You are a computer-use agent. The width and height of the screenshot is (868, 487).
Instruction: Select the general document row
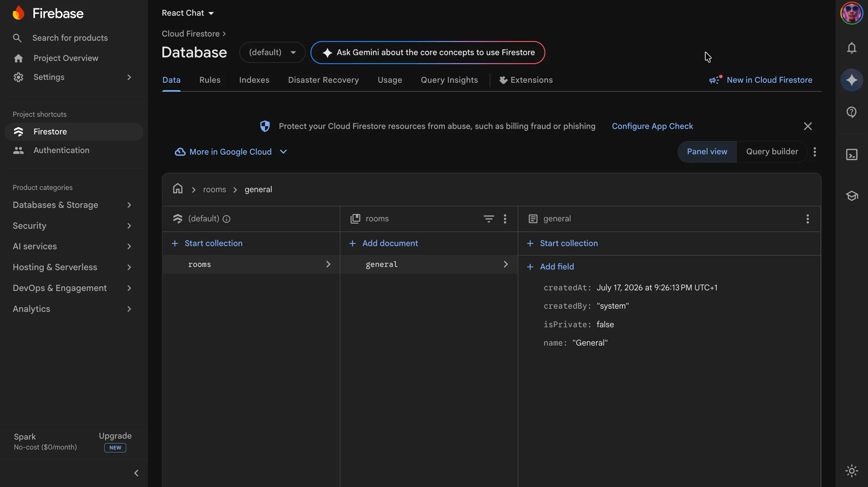(429, 264)
